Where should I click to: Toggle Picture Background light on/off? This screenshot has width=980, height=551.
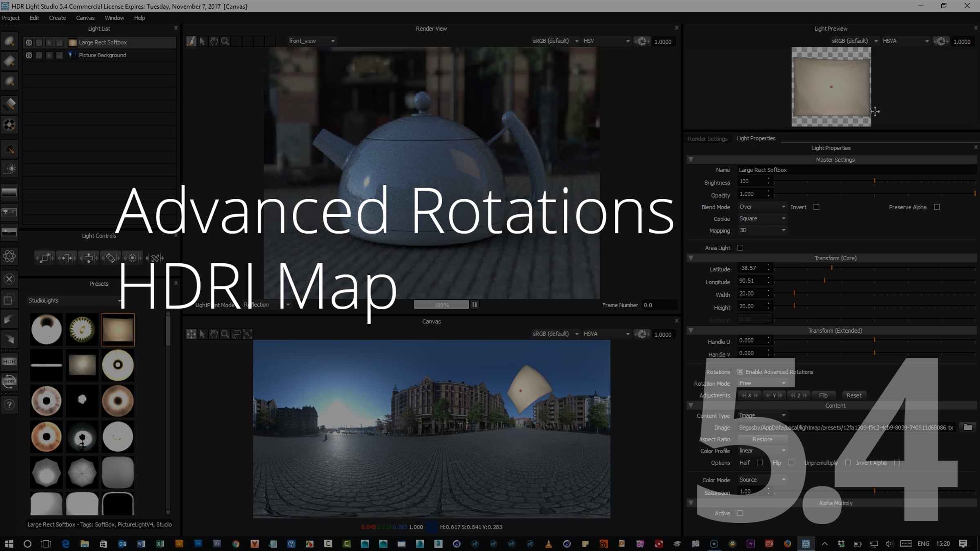click(x=29, y=55)
